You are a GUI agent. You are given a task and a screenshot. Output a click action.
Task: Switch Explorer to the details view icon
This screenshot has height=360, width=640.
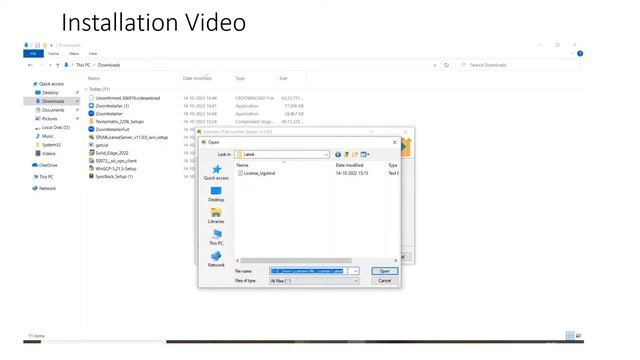[570, 336]
